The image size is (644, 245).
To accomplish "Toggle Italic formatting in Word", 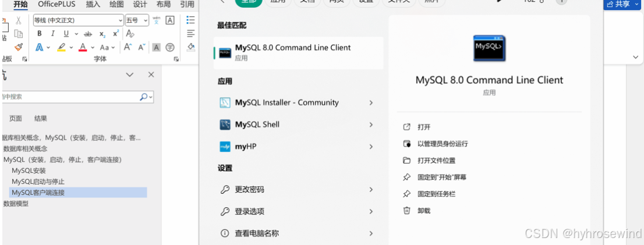I will coord(52,34).
